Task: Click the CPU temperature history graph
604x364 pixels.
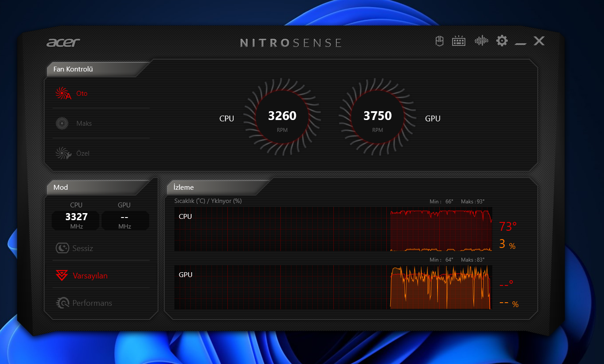Action: (x=333, y=229)
